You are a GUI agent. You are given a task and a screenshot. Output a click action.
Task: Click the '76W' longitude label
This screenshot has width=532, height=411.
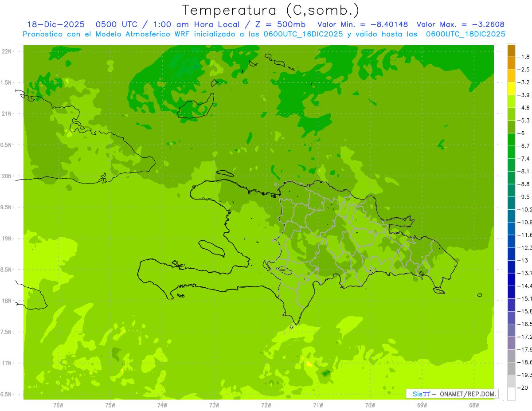(58, 405)
